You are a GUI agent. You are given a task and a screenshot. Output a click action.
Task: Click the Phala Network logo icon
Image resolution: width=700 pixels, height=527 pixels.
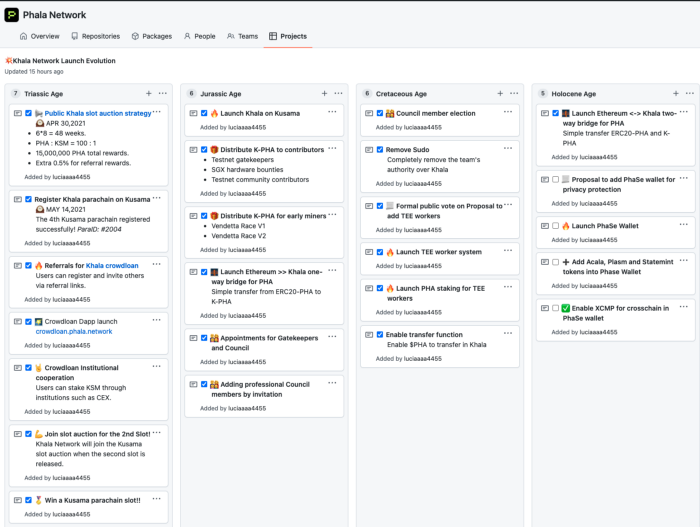pos(12,15)
